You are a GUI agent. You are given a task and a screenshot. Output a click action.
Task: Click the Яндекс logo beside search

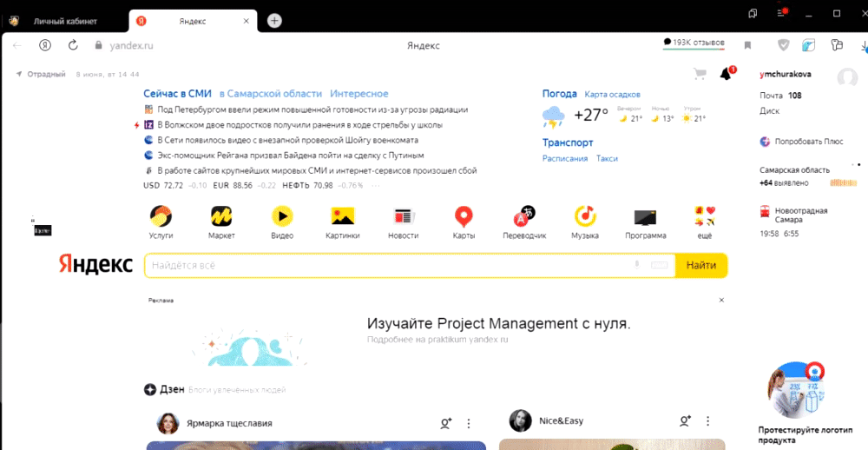(x=95, y=264)
